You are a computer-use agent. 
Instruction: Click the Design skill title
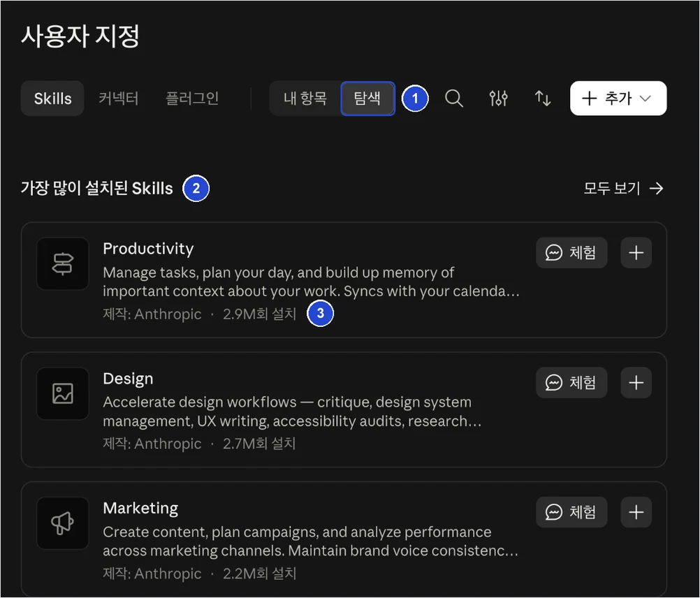point(128,379)
